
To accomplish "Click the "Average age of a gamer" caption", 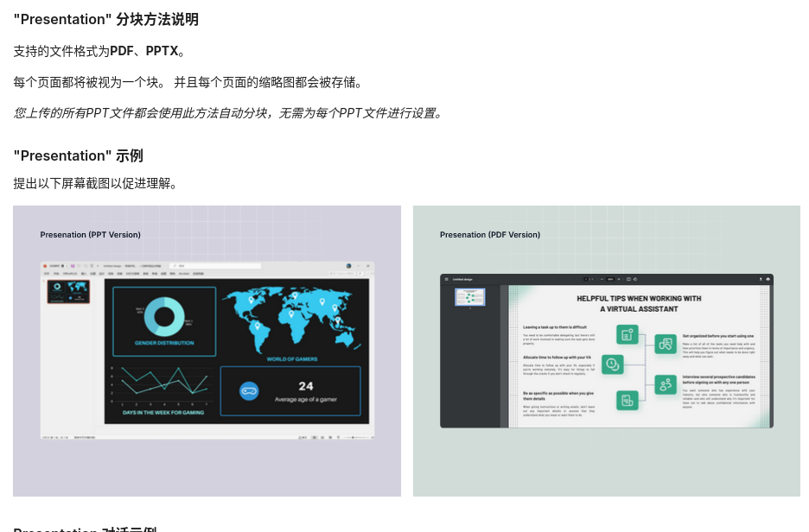I will (305, 400).
